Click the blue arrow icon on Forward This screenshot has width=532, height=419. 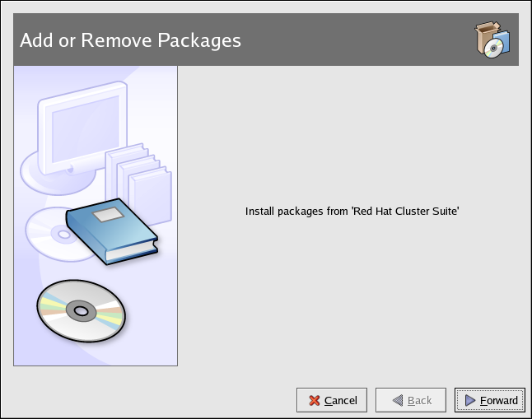click(470, 400)
